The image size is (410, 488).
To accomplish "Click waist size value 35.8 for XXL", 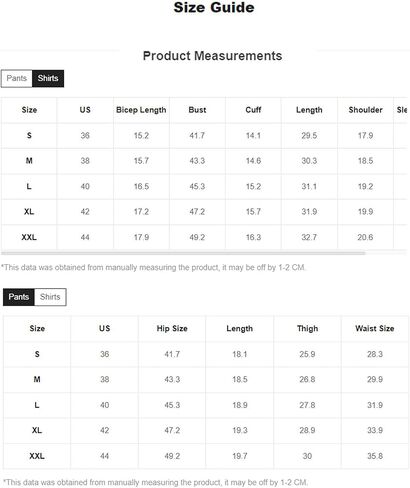I will click(375, 456).
